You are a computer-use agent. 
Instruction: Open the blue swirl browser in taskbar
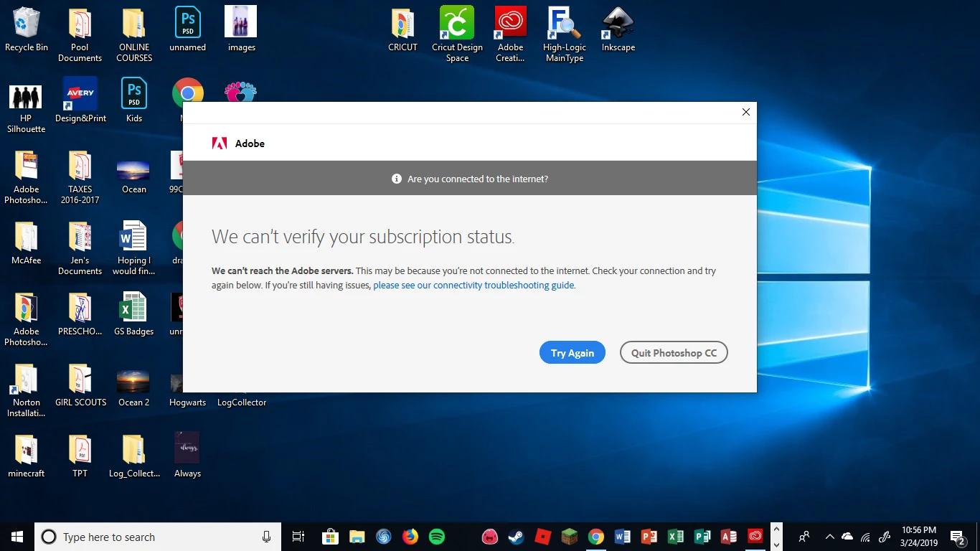(383, 537)
